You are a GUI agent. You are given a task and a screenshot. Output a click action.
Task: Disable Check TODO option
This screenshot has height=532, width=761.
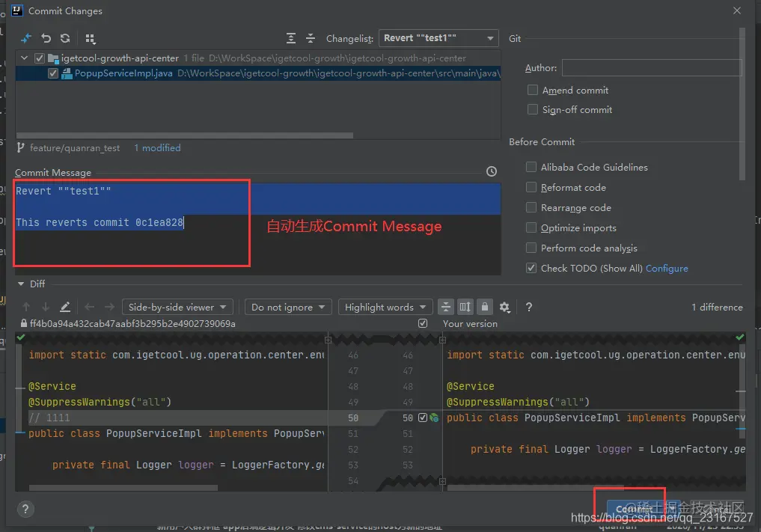(531, 268)
